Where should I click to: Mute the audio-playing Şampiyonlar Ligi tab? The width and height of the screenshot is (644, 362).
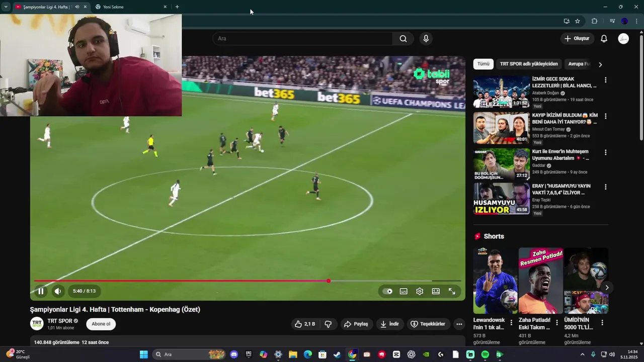(77, 7)
